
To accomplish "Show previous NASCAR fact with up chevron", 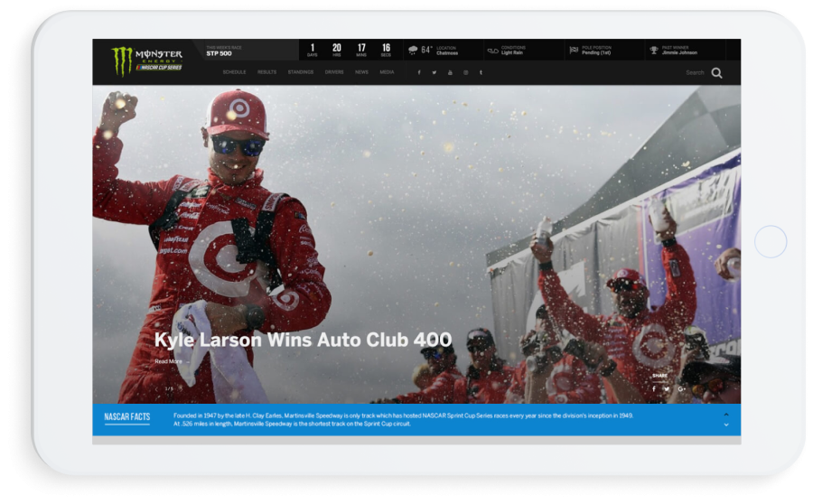I will click(x=726, y=415).
